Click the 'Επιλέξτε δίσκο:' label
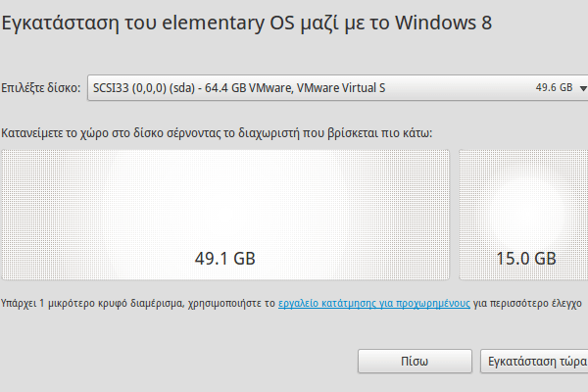 coord(40,87)
